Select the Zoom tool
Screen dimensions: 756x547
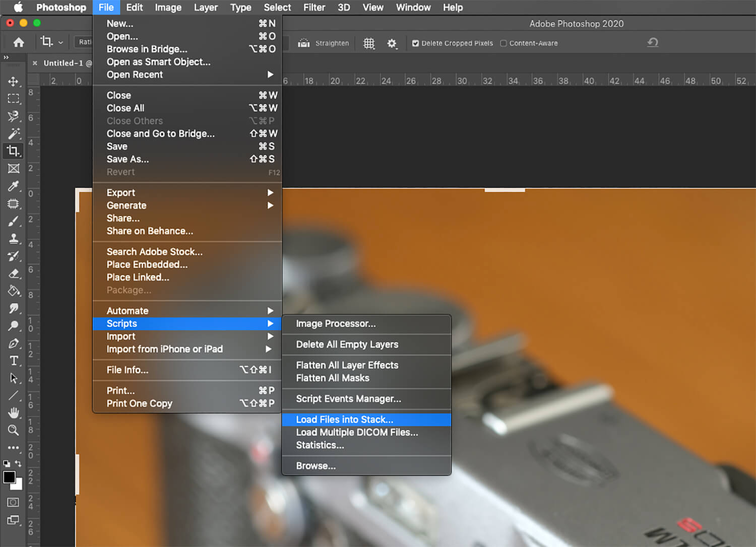click(14, 430)
